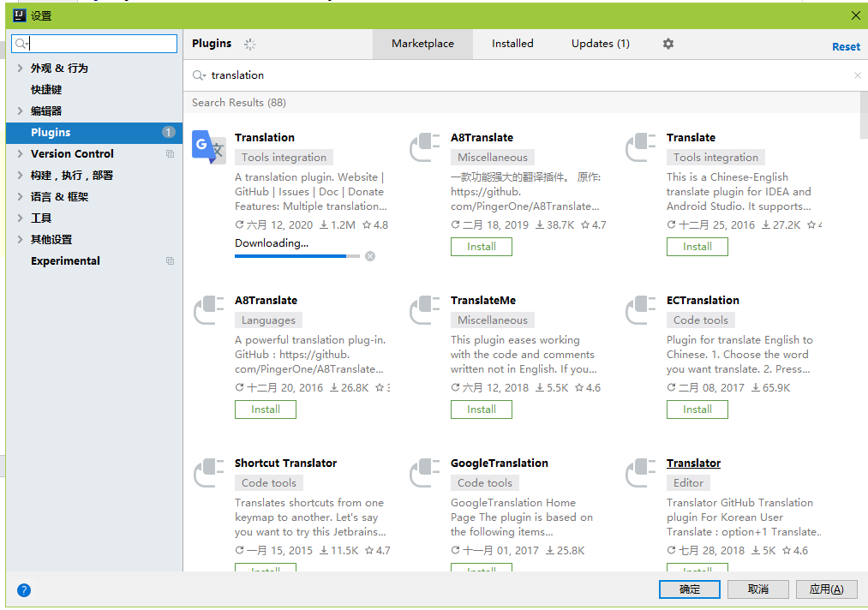Click the settings search magnifier icon
This screenshot has height=610, width=868.
point(21,44)
